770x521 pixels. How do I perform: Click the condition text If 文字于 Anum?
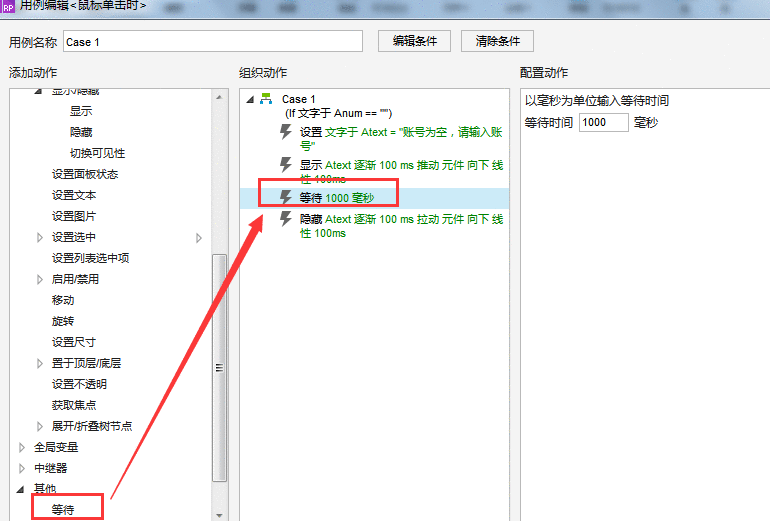pyautogui.click(x=338, y=113)
